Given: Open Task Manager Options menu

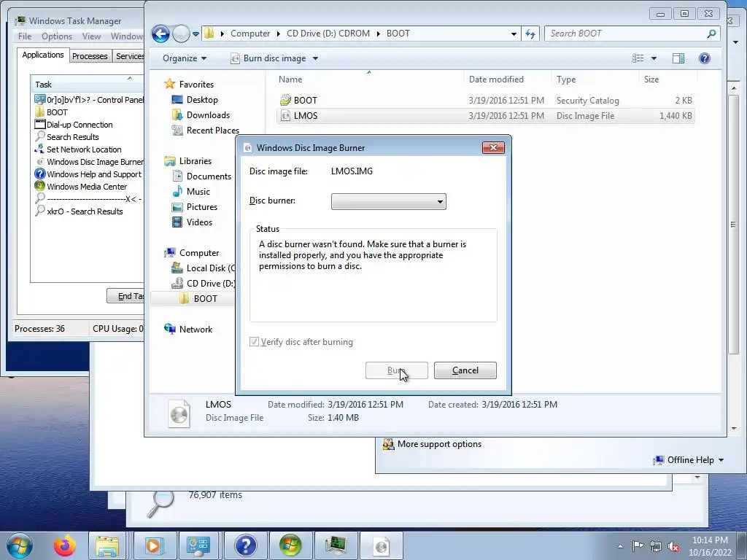Looking at the screenshot, I should click(x=57, y=36).
